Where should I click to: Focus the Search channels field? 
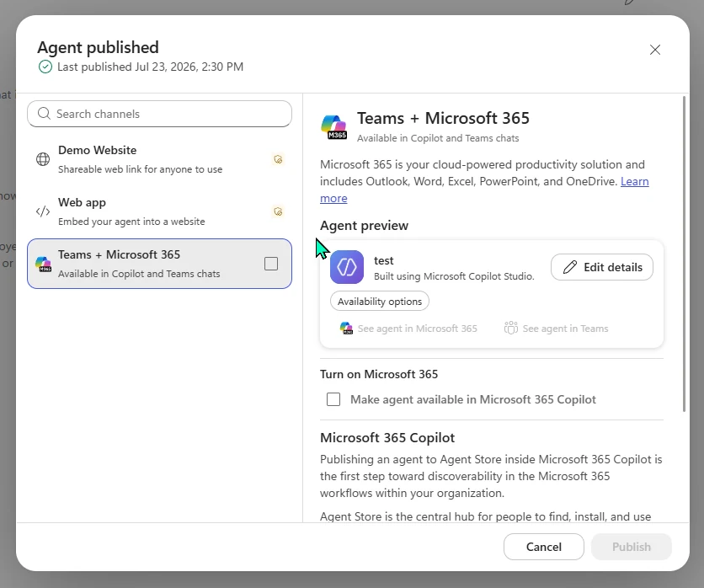pyautogui.click(x=159, y=114)
